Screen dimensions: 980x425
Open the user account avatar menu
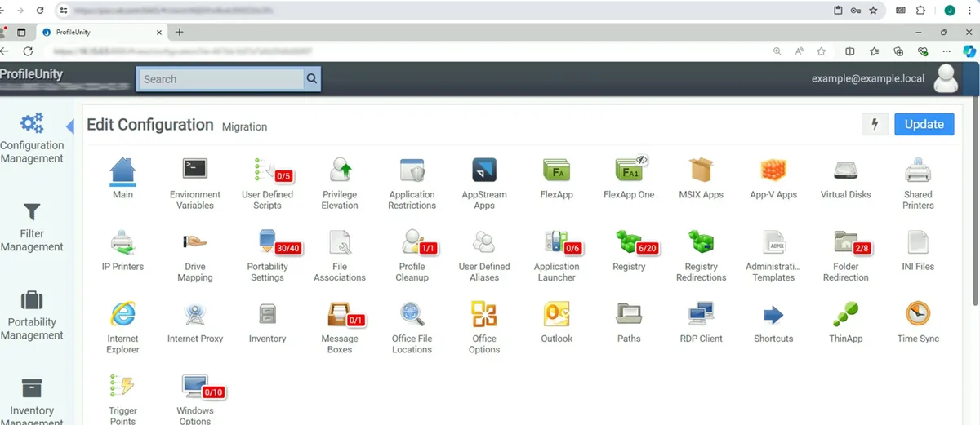tap(947, 79)
